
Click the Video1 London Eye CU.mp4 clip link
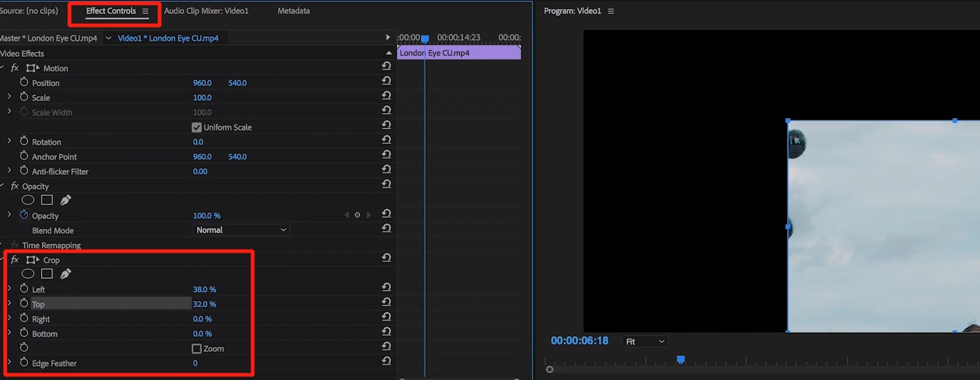[168, 38]
